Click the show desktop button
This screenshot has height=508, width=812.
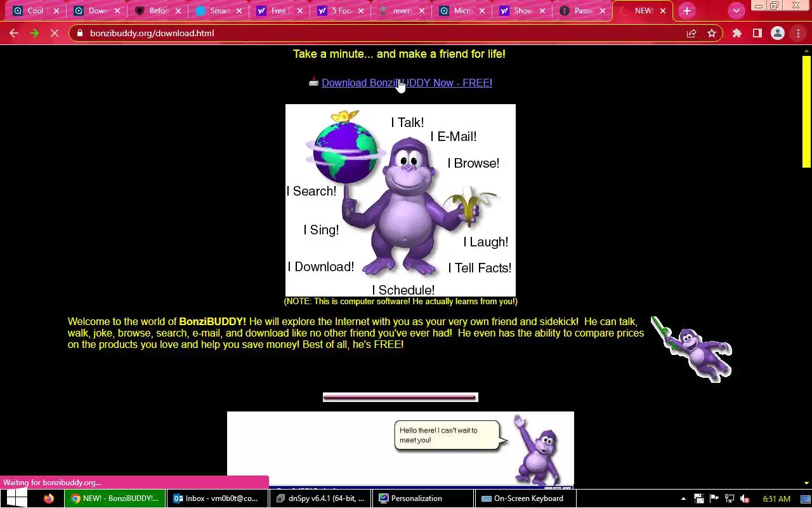[x=806, y=498]
